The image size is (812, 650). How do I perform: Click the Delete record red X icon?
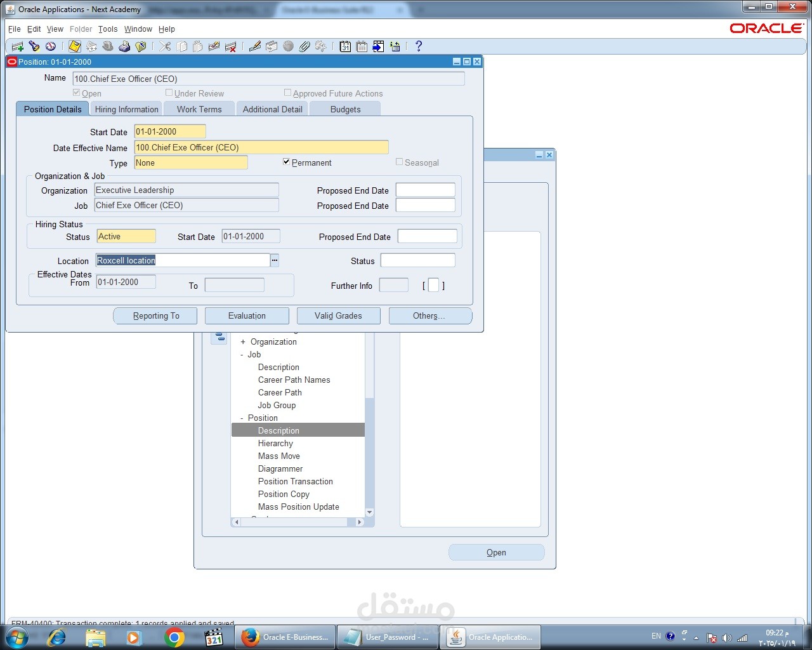[x=231, y=46]
